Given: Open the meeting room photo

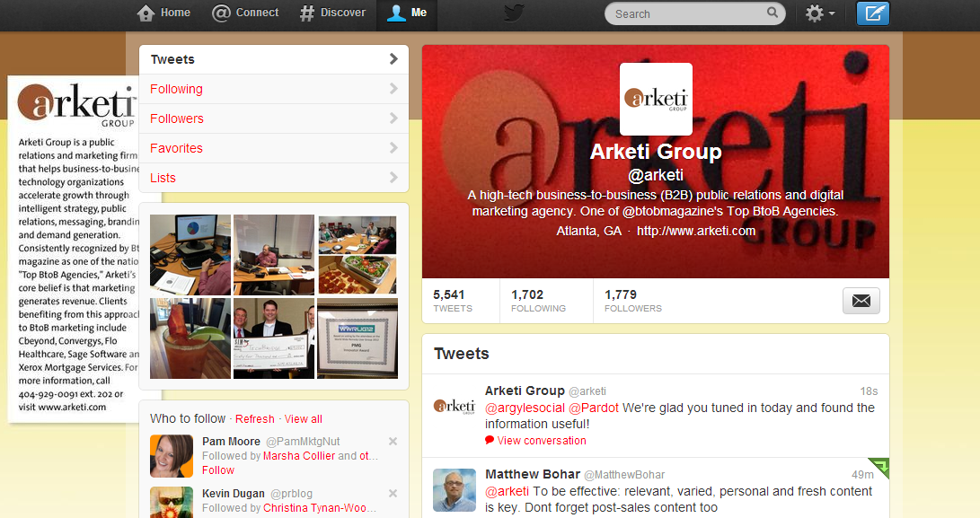Looking at the screenshot, I should 358,234.
